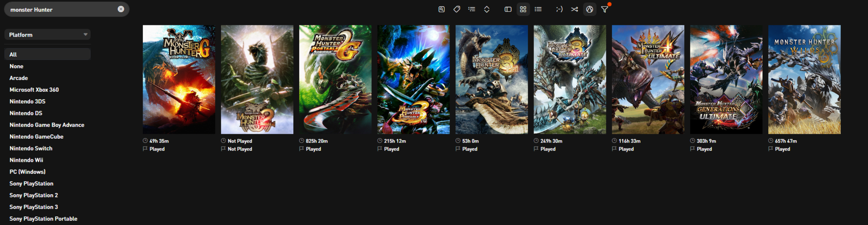Viewport: 868px width, 225px height.
Task: Open the Monster Hunter 2 cover
Action: pos(257,80)
